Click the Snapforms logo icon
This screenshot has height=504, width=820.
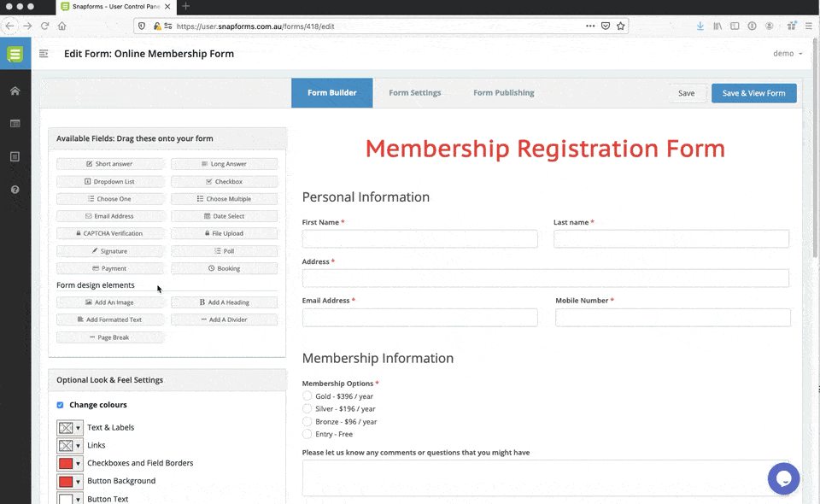[15, 54]
